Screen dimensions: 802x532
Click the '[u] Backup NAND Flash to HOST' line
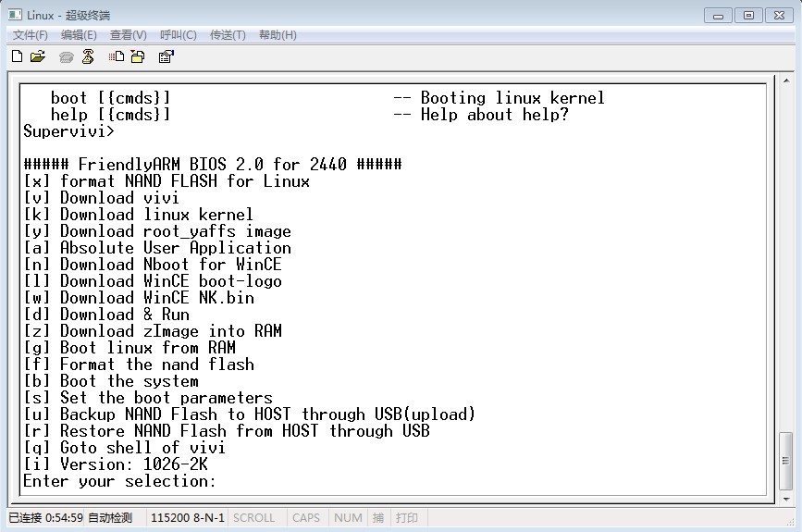[x=250, y=414]
